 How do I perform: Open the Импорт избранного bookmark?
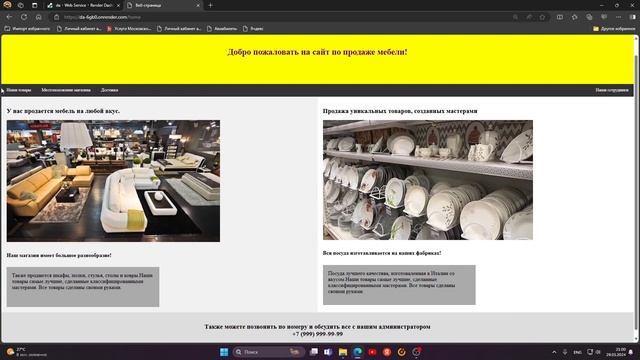click(27, 29)
